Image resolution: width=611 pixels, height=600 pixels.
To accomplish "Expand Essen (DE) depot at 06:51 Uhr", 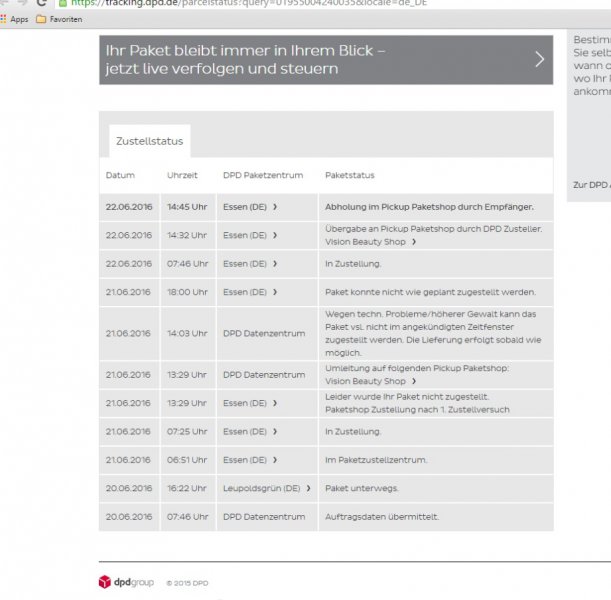I will [250, 460].
